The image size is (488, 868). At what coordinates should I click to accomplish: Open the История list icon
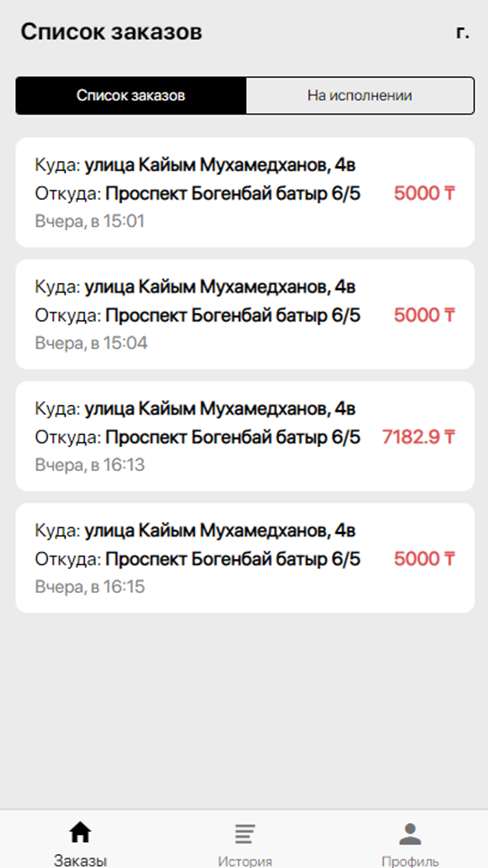[x=244, y=834]
